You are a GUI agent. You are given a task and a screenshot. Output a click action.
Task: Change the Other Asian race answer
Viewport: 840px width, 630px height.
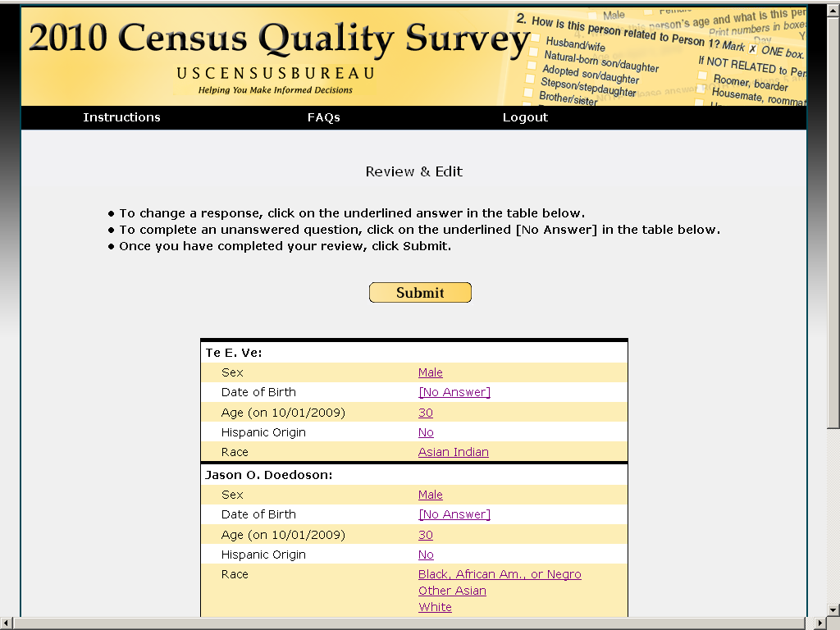[x=452, y=591]
